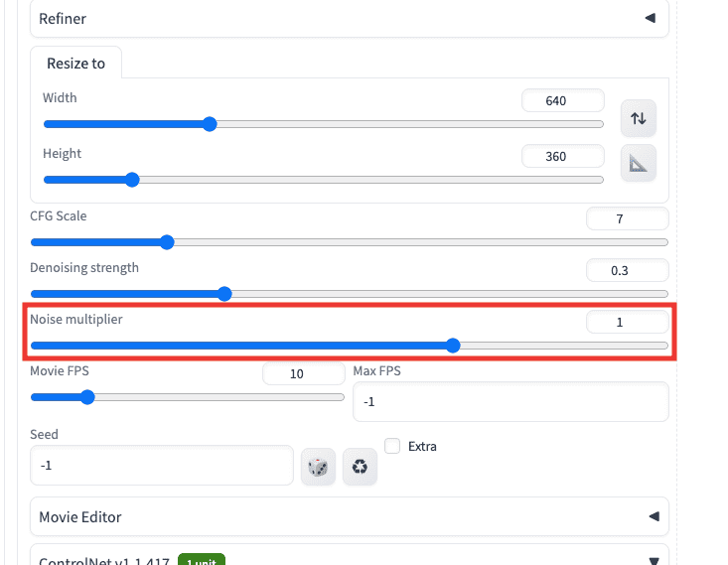Adjust the Noise multiplier slider handle
The image size is (728, 565).
coord(453,346)
